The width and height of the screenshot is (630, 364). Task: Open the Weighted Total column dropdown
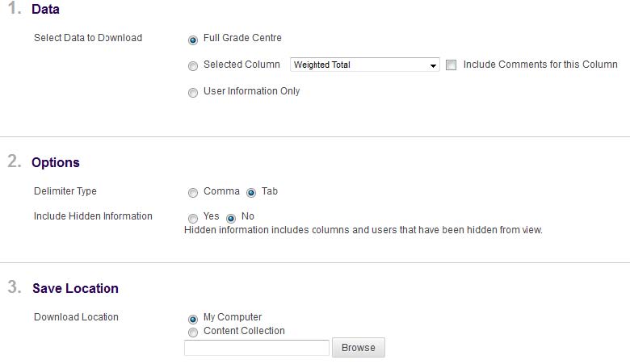tap(364, 65)
